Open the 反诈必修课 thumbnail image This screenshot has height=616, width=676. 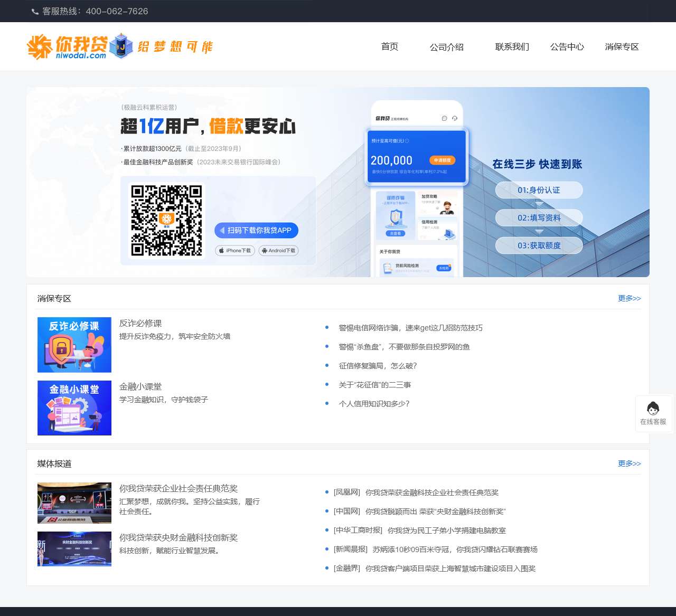pyautogui.click(x=74, y=345)
